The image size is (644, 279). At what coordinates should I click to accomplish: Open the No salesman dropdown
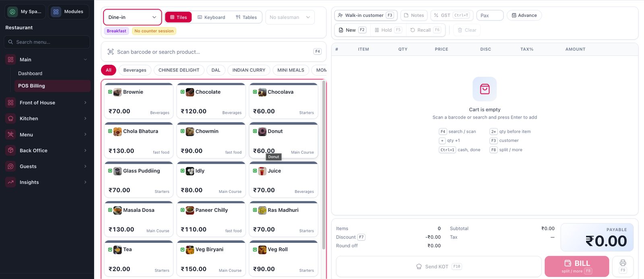coord(290,17)
